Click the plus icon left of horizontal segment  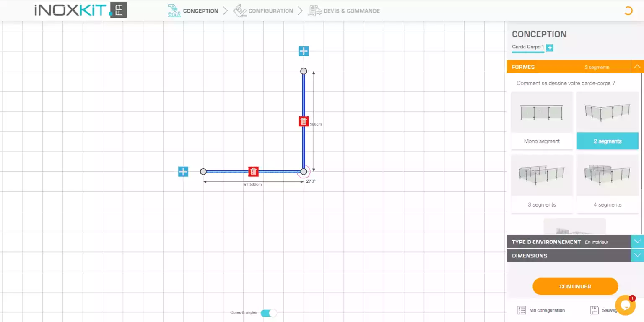183,171
